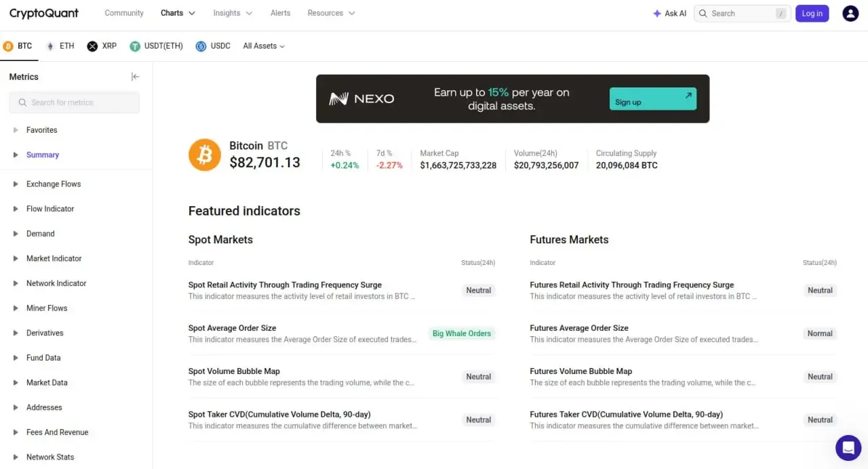Click the metrics search magnifier icon
The image size is (868, 469).
22,102
